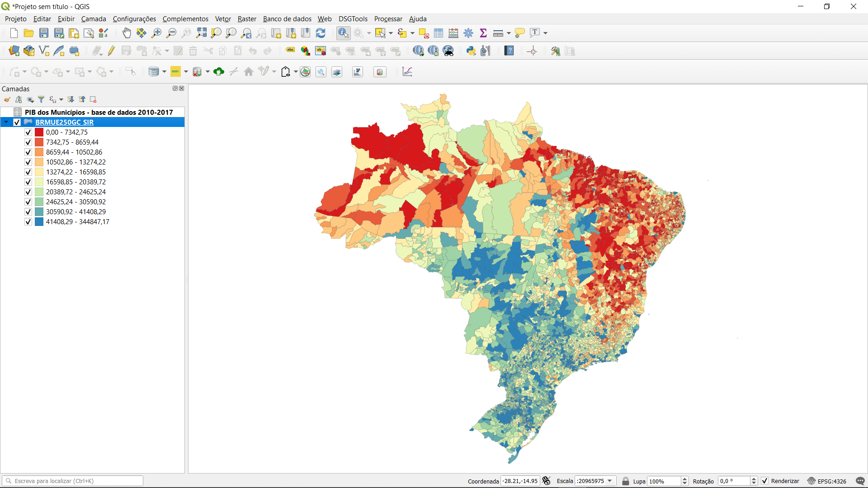Screen dimensions: 868x488
Task: Uncheck the 0,00 - 7342,75 class
Action: (x=28, y=132)
